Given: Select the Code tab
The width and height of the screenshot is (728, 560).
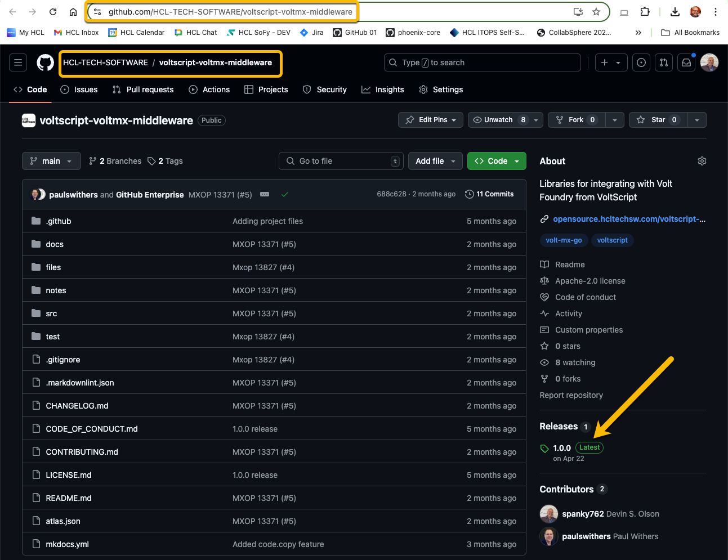Looking at the screenshot, I should click(30, 89).
